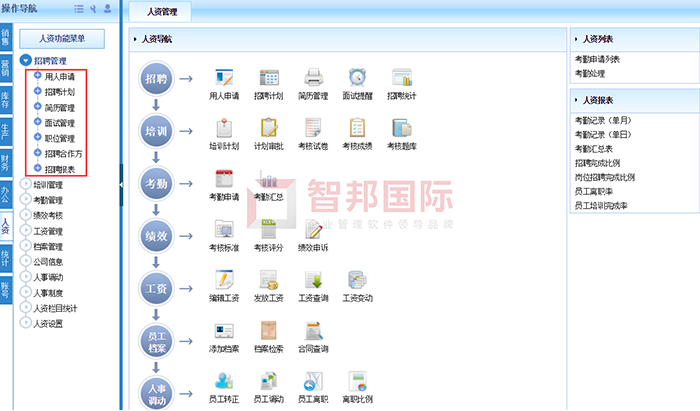Collapse the 人资报表 panel header arrow

coord(576,100)
